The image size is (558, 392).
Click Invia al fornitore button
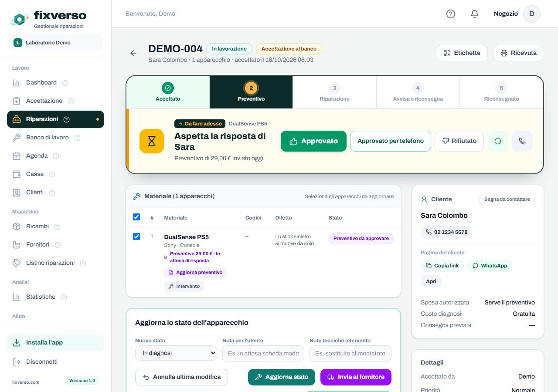(356, 377)
